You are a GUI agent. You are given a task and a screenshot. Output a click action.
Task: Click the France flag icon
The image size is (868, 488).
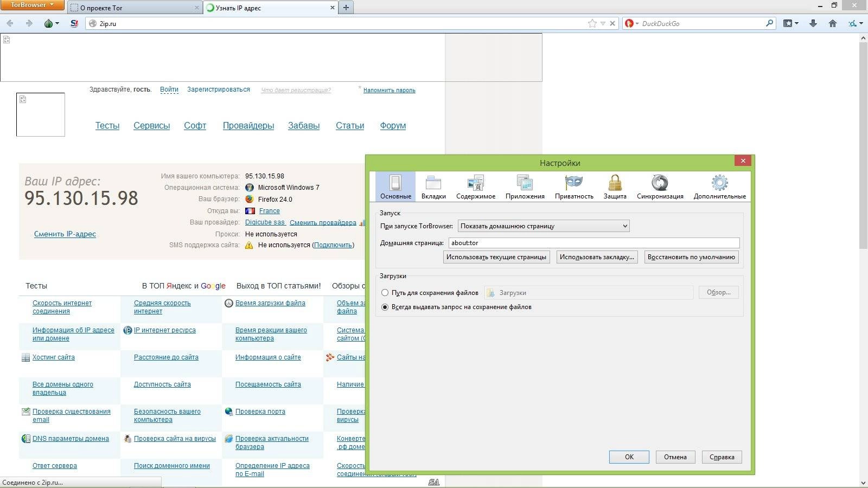click(x=250, y=211)
